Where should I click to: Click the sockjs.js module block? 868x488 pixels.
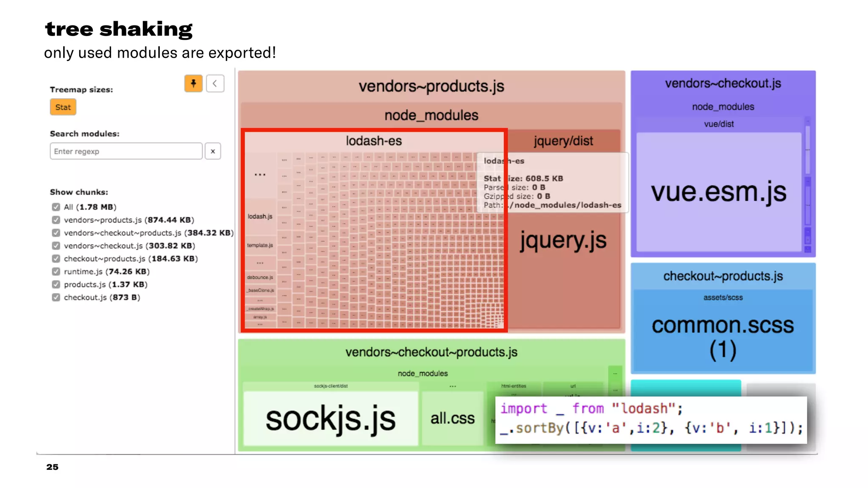331,419
